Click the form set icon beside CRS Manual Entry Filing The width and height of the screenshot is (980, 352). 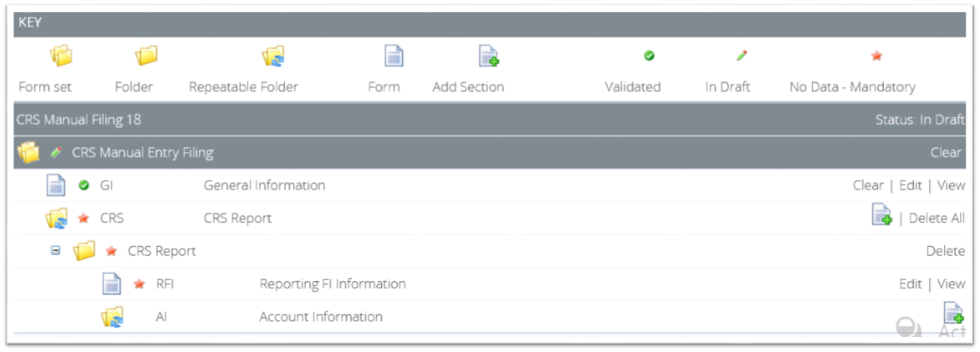click(x=28, y=152)
